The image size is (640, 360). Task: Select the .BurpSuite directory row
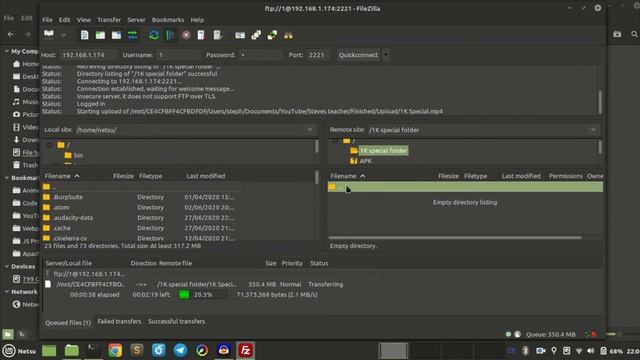141,197
